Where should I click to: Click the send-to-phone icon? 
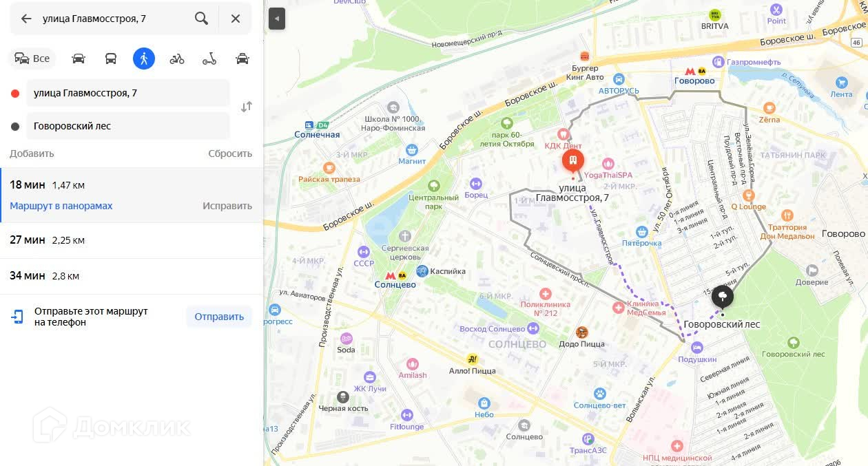[x=17, y=317]
